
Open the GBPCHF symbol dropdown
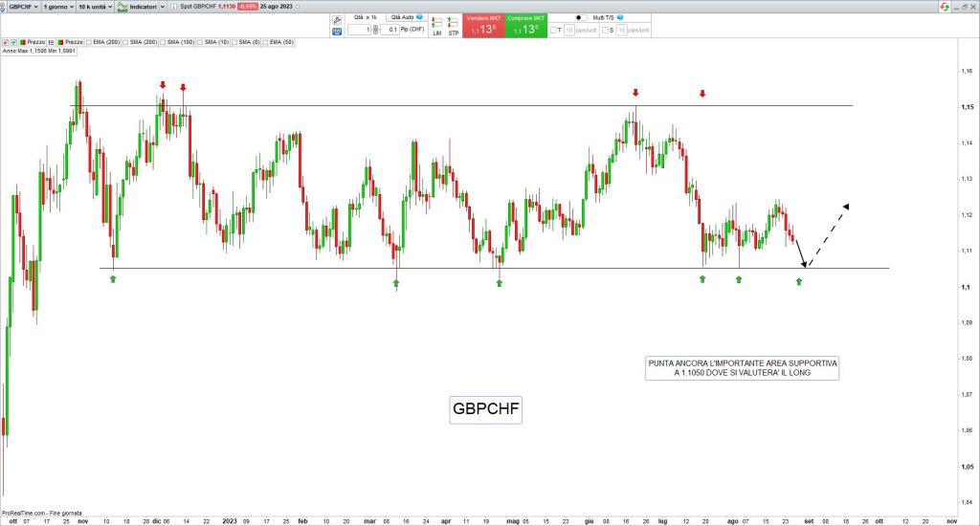point(21,7)
